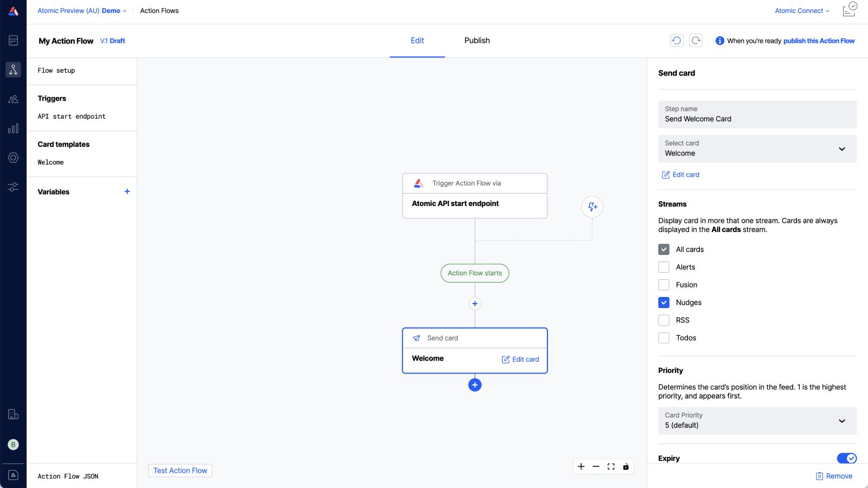Add a variable with the plus icon
Viewport: 868px width, 488px height.
[127, 191]
